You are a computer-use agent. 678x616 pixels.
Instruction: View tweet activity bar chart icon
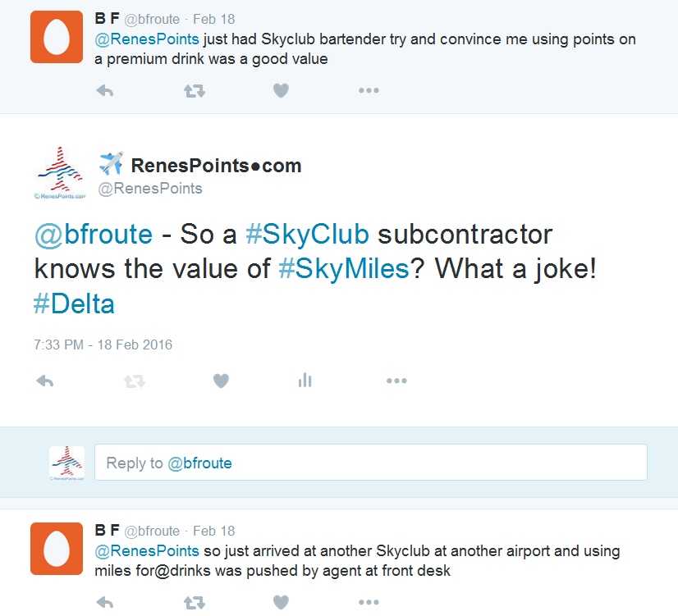pos(305,381)
